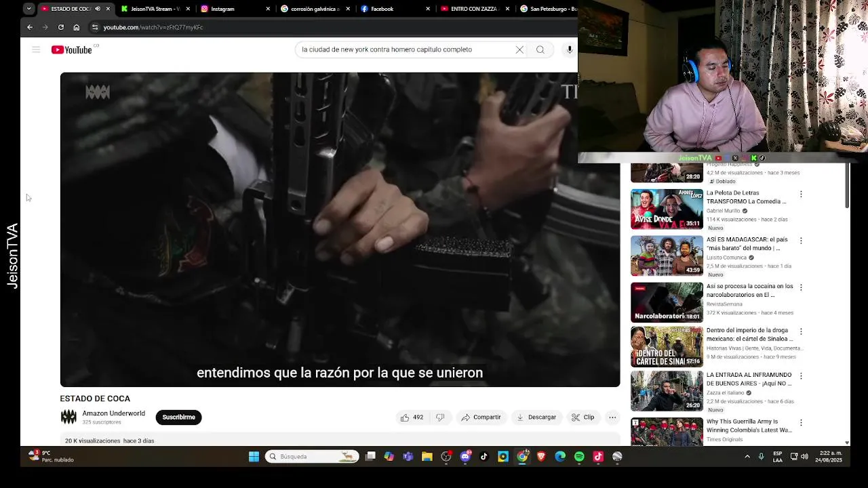This screenshot has height=488, width=868.
Task: Subscribe with the Suscribirme button
Action: [x=178, y=418]
